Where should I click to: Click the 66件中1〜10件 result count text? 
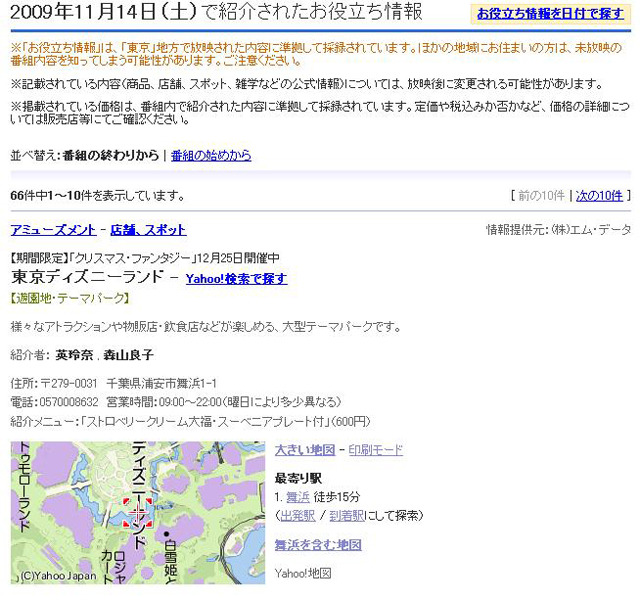tap(98, 196)
